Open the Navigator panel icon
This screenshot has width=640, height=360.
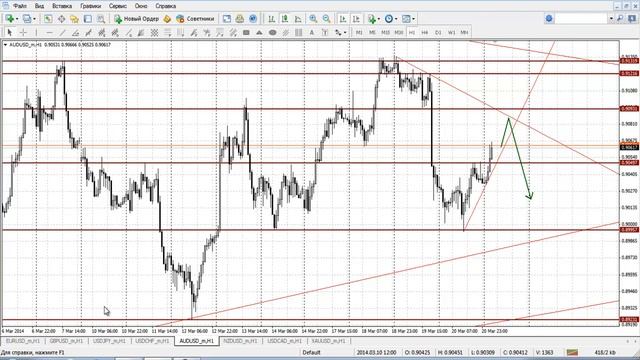click(x=74, y=19)
